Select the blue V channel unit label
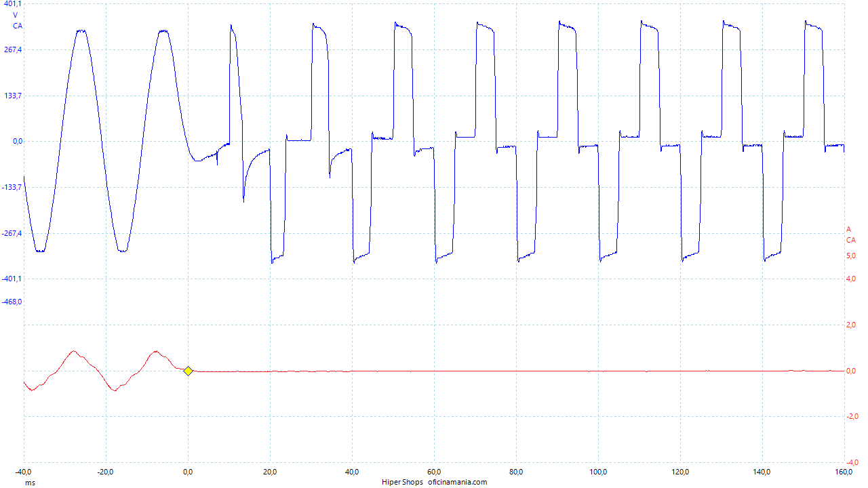Viewport: 868px width, 488px height. pyautogui.click(x=16, y=15)
